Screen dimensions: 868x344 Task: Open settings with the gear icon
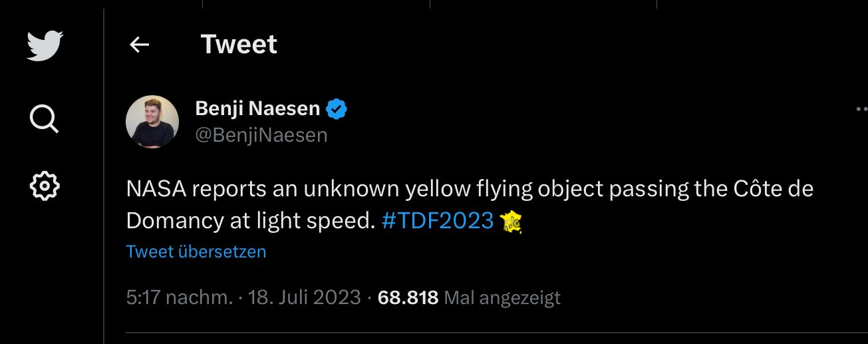click(x=45, y=186)
